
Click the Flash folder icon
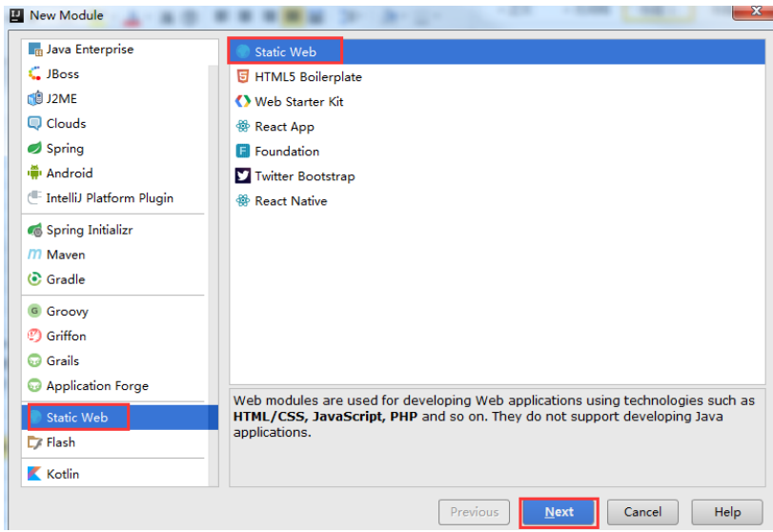(x=34, y=442)
